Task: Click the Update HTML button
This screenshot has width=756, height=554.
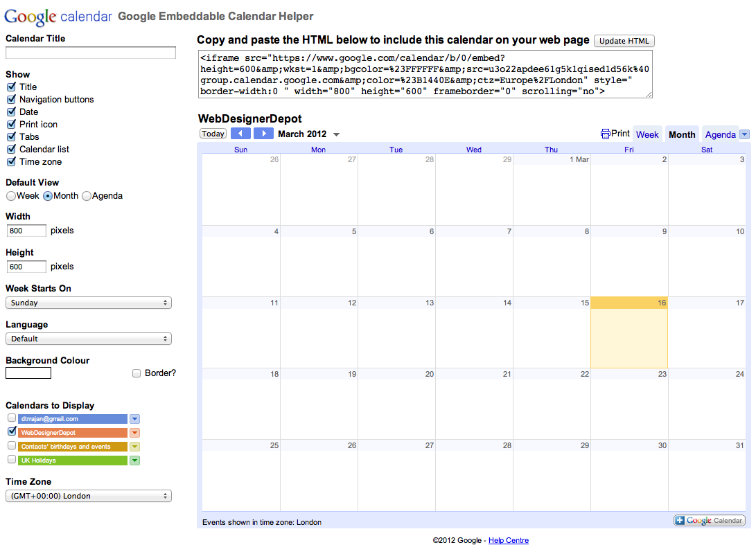Action: click(x=624, y=41)
